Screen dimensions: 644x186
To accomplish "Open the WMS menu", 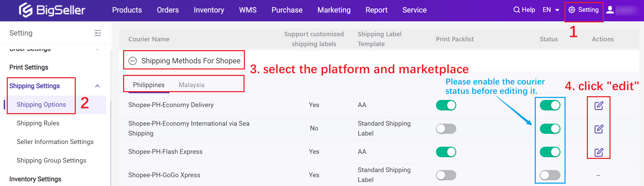I will pyautogui.click(x=248, y=10).
